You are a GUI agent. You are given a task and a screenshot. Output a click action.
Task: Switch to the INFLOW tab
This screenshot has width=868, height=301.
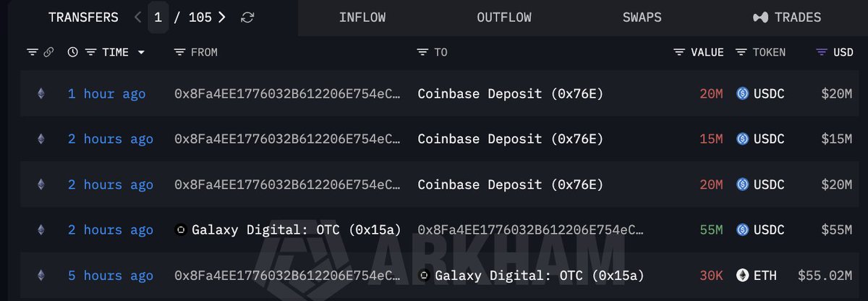click(x=362, y=17)
